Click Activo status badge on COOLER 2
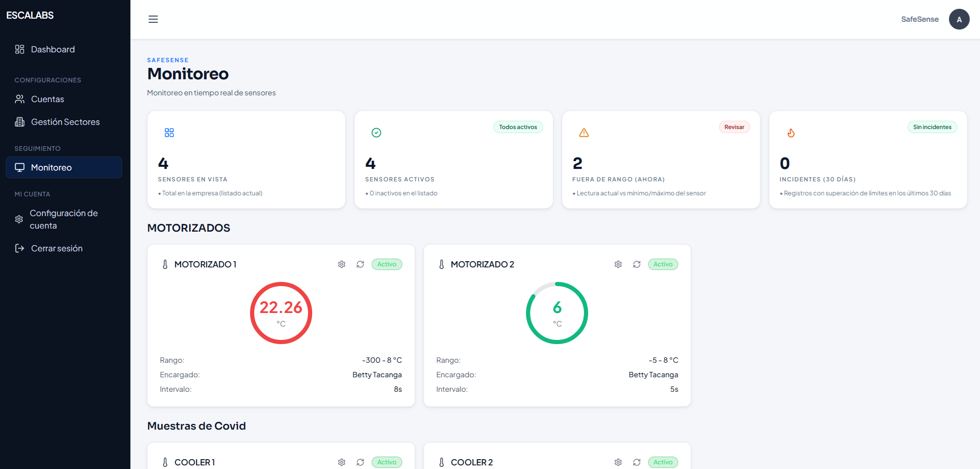The width and height of the screenshot is (980, 469). 663,462
